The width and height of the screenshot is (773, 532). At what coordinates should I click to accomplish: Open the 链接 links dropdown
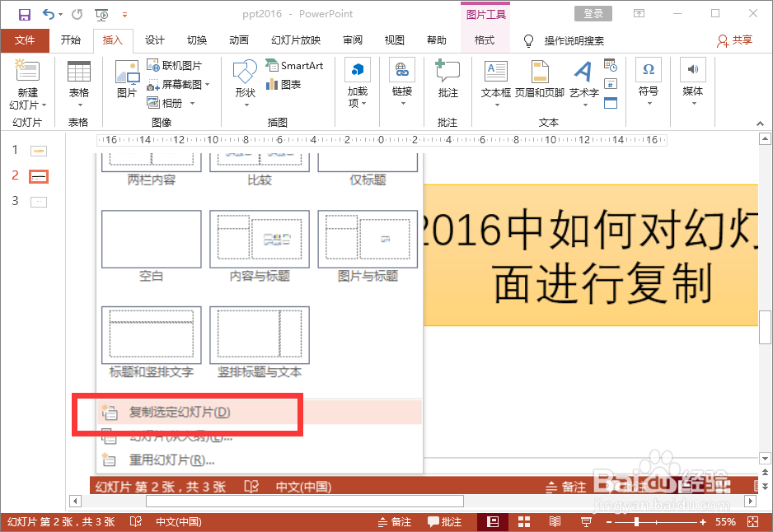coord(402,82)
